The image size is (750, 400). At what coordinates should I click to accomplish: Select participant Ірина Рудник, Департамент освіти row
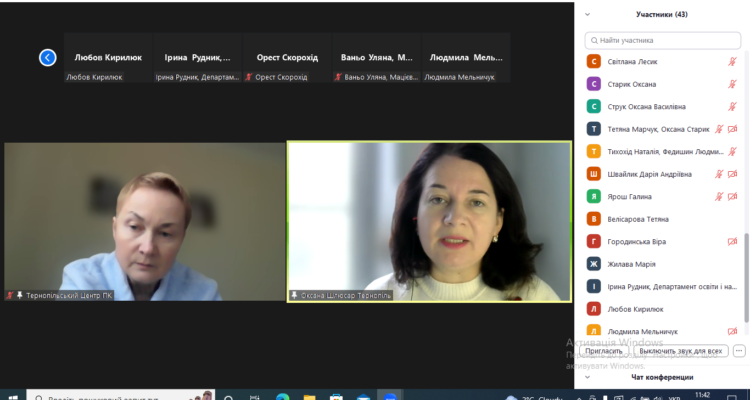point(662,287)
